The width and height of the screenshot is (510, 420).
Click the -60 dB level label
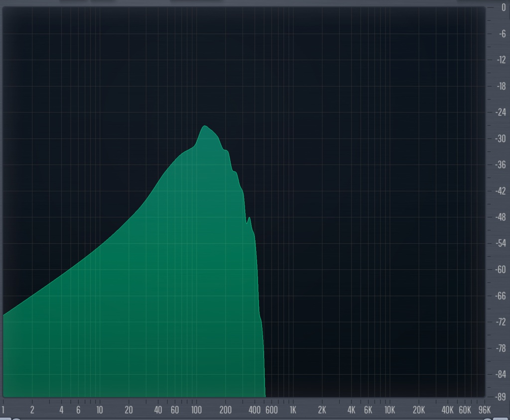(x=501, y=270)
